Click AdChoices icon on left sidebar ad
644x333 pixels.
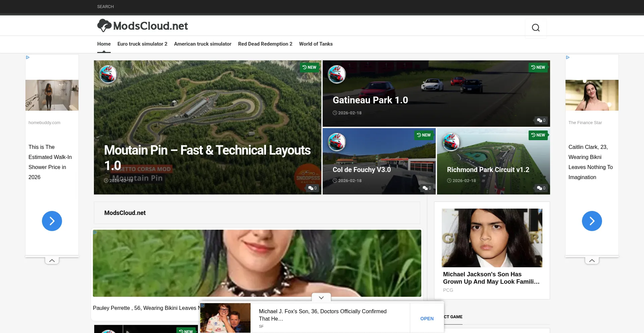coord(28,57)
